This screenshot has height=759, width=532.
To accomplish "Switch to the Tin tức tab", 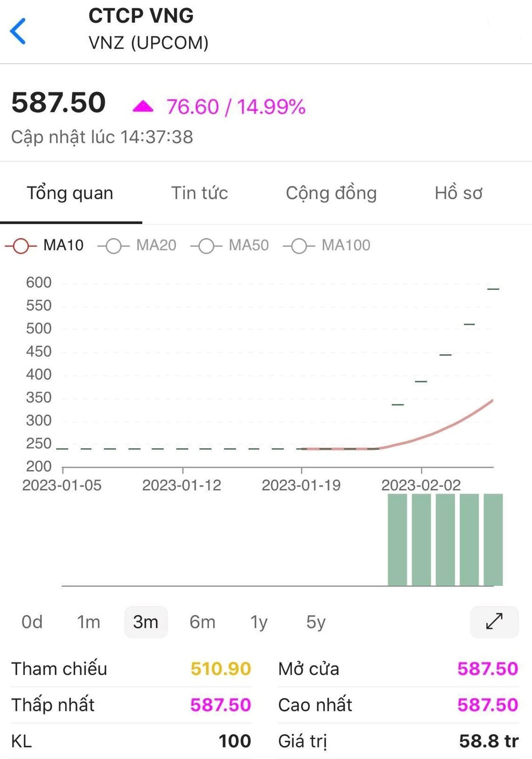I will (199, 193).
